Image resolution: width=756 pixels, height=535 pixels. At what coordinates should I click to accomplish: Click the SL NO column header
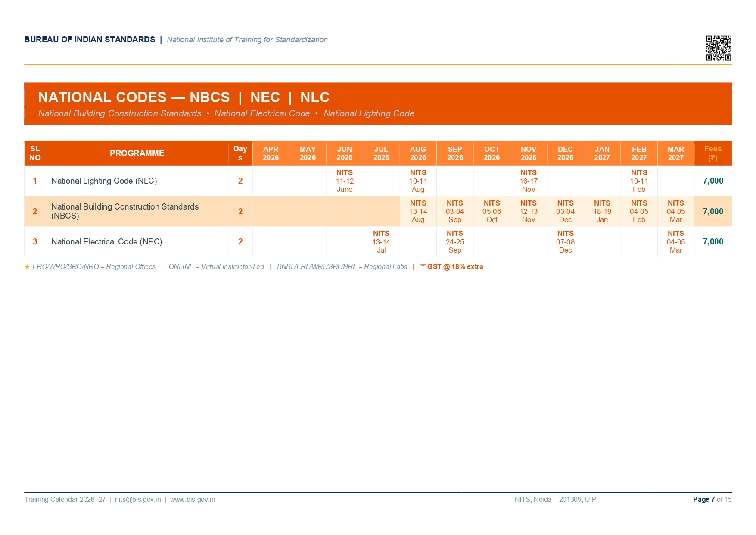pyautogui.click(x=35, y=153)
